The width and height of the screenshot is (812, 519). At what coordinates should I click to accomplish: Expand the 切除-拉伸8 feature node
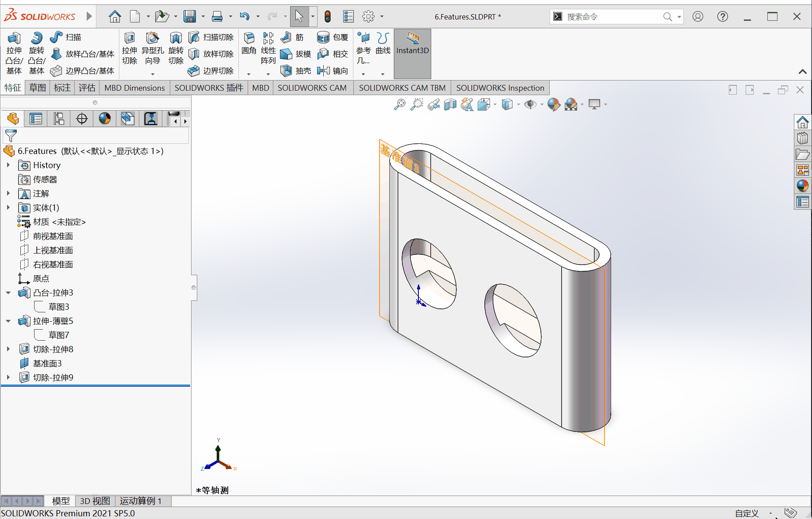pyautogui.click(x=8, y=349)
